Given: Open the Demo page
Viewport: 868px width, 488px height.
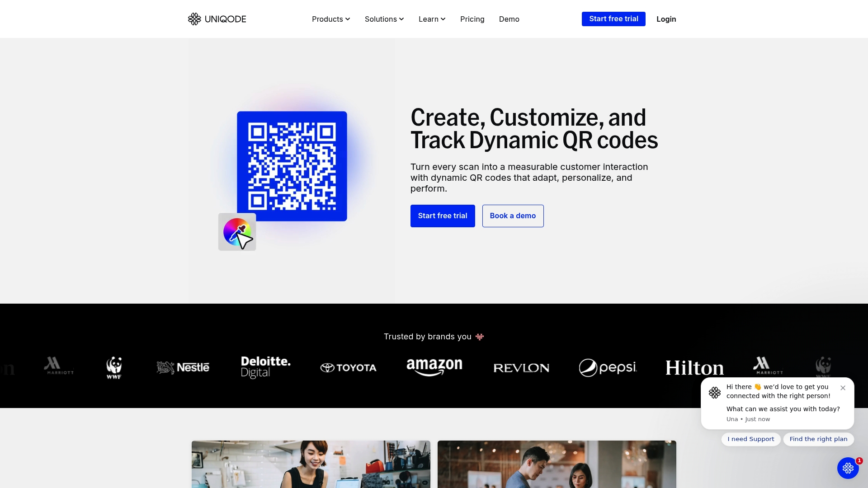Looking at the screenshot, I should pyautogui.click(x=509, y=19).
